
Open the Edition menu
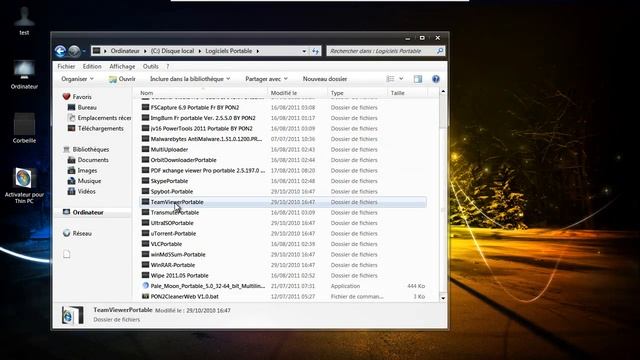pos(92,66)
